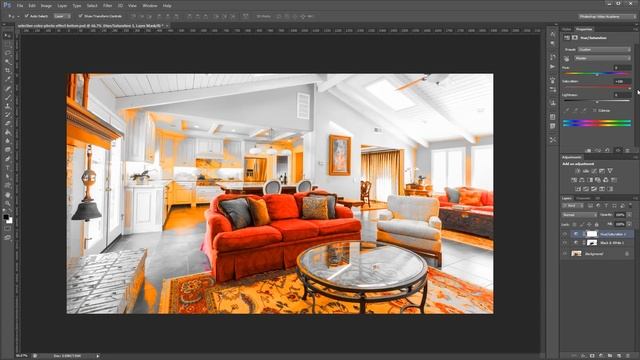640x360 pixels.
Task: Select the Gradient tool
Action: [x=8, y=132]
